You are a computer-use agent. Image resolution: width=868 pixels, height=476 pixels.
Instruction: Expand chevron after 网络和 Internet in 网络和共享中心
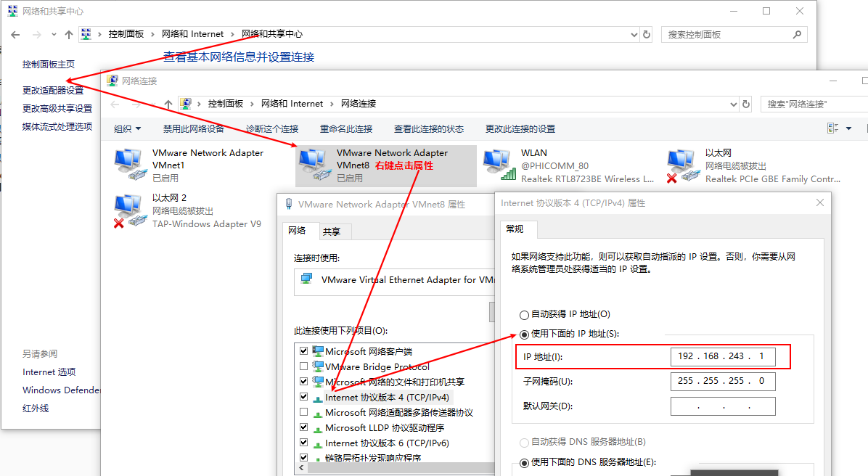[232, 34]
